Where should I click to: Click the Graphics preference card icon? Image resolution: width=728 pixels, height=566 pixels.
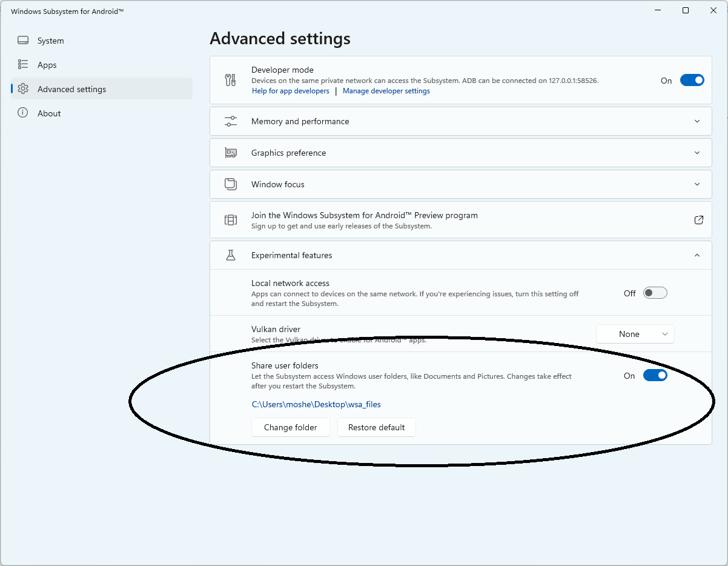pos(230,153)
